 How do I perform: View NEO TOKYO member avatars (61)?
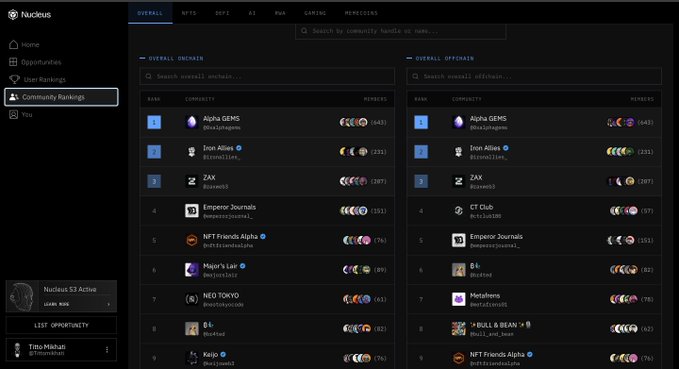tap(357, 299)
